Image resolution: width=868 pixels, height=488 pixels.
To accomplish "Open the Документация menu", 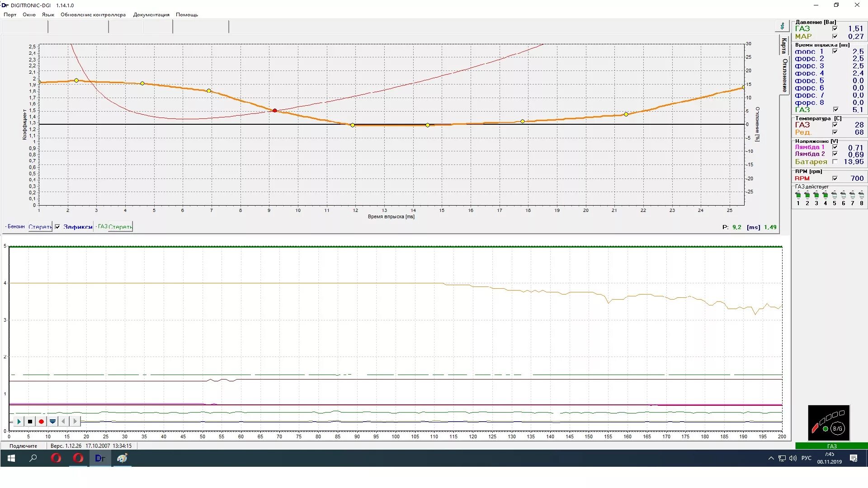I will tap(151, 14).
